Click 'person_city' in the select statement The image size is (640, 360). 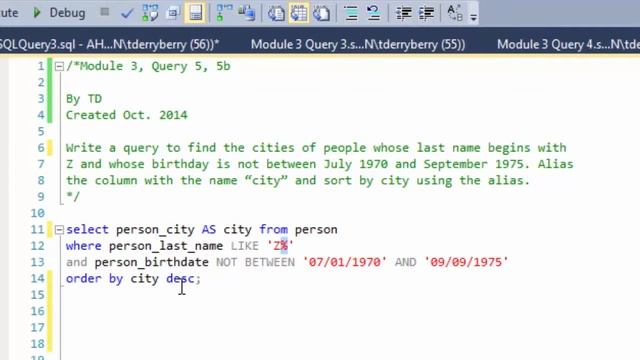(155, 230)
